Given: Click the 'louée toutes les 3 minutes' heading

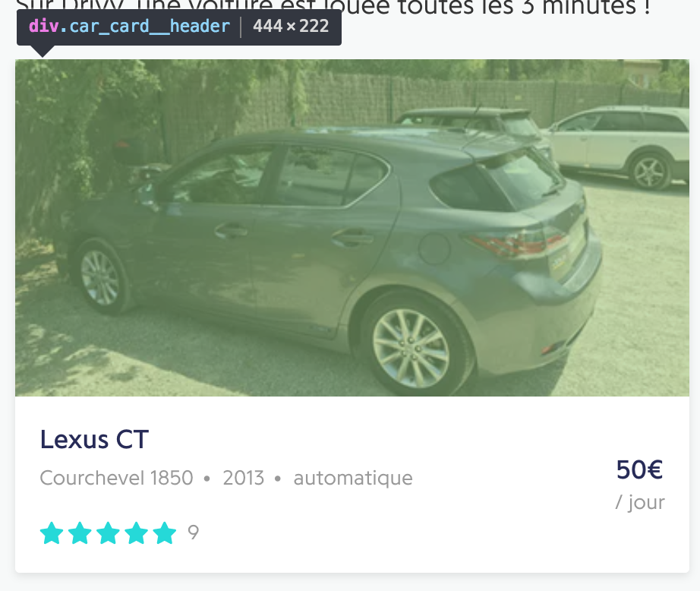Looking at the screenshot, I should [478, 7].
